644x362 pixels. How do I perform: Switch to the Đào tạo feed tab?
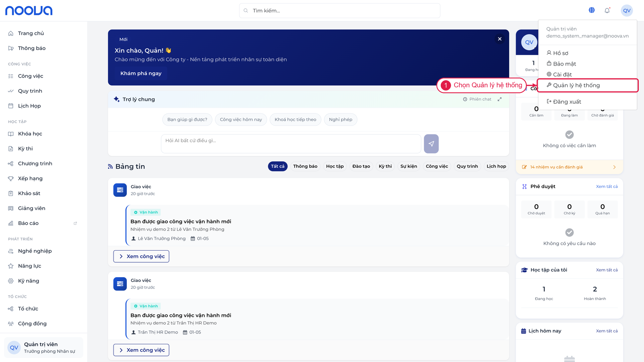click(361, 167)
